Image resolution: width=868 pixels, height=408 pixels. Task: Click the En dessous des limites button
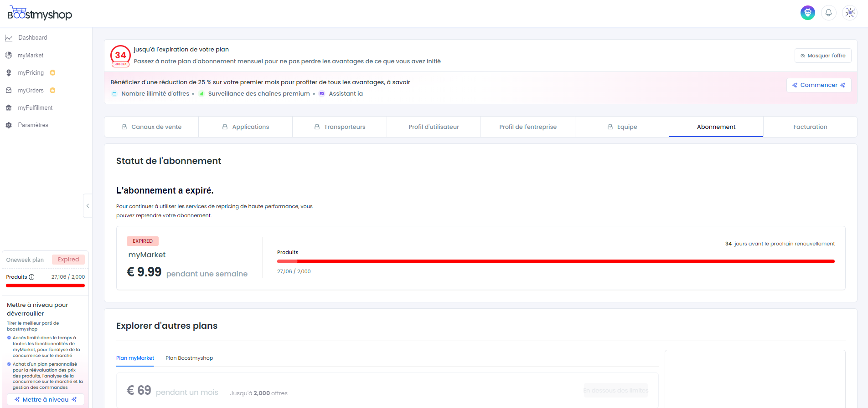coord(615,391)
